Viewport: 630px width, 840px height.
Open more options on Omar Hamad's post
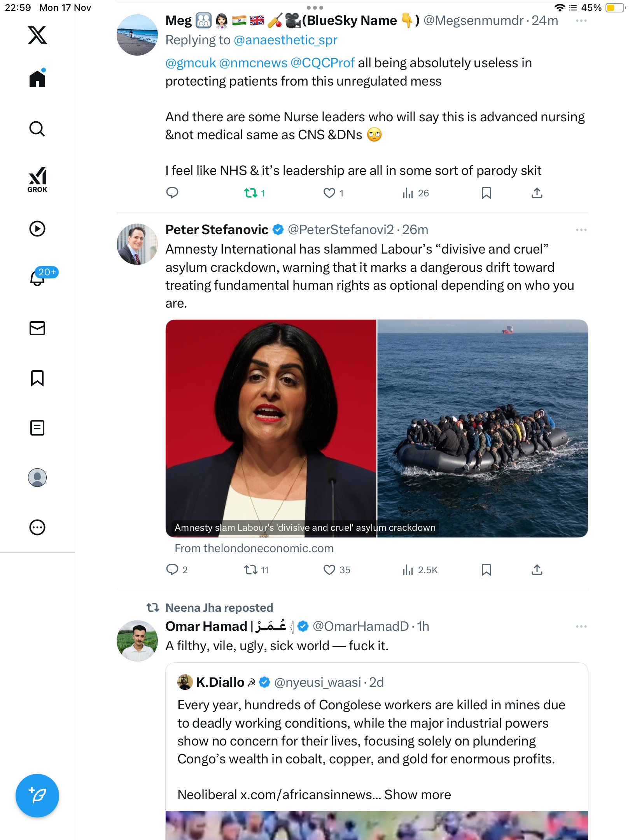[581, 626]
